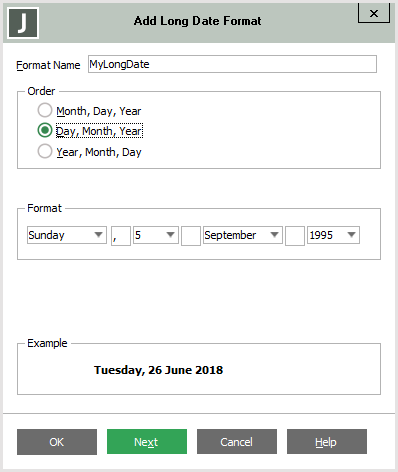Open the September month format dropdown
Screen dimensions: 398x472
(x=243, y=235)
